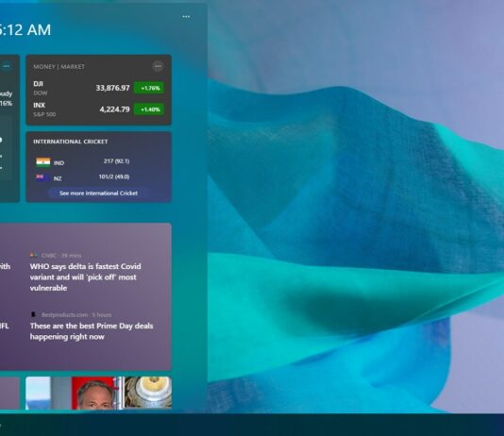This screenshot has width=504, height=436.
Task: Open weather card options ellipsis
Action: tap(7, 66)
